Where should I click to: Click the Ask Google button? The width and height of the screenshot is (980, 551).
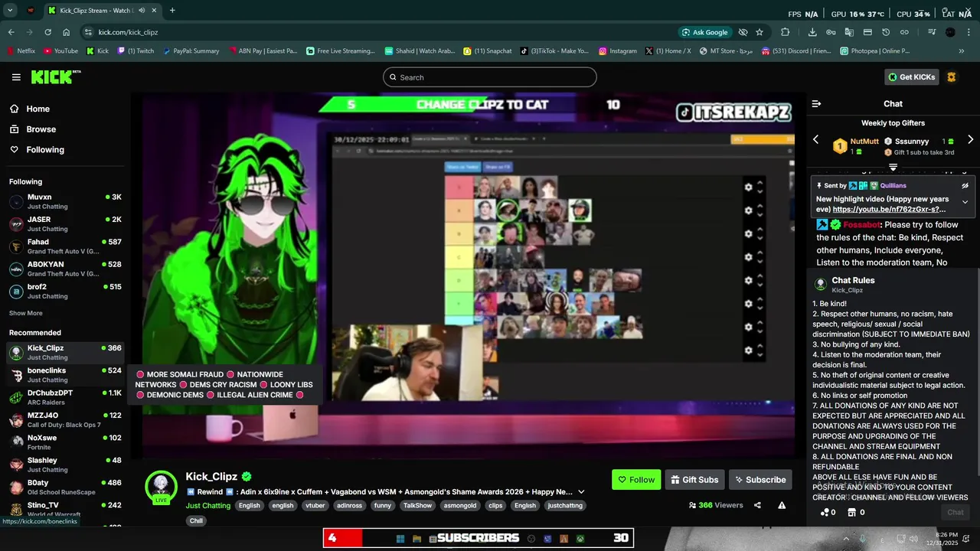[x=704, y=32]
